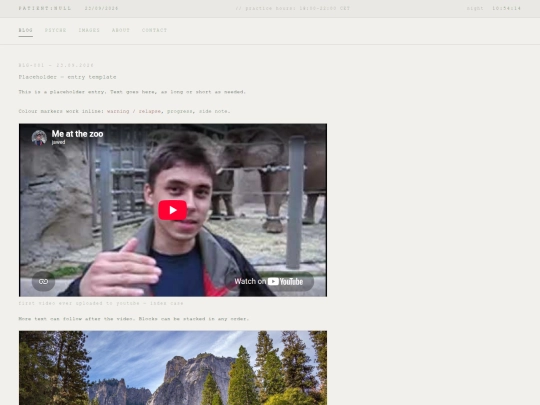
Task: Go to the ABOUT tab
Action: coord(121,30)
